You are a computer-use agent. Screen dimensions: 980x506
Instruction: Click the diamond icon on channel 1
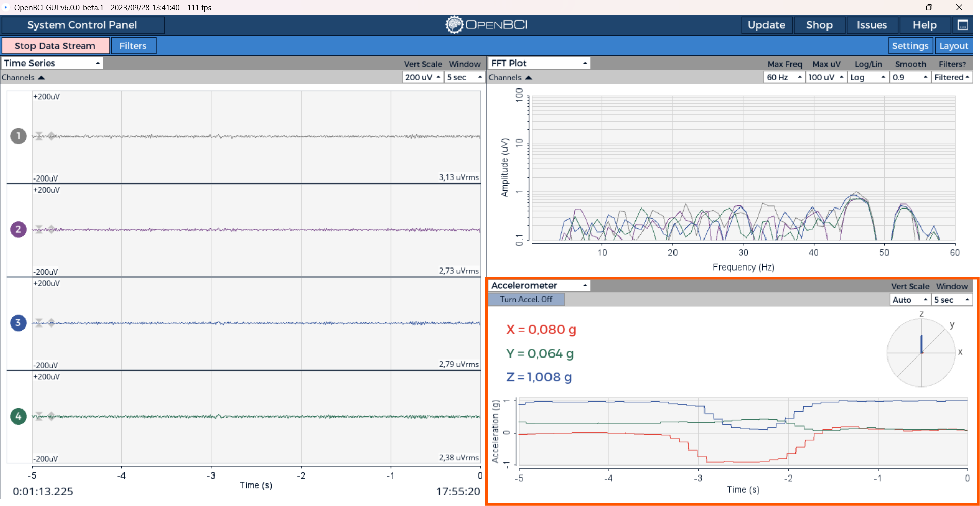tap(51, 136)
